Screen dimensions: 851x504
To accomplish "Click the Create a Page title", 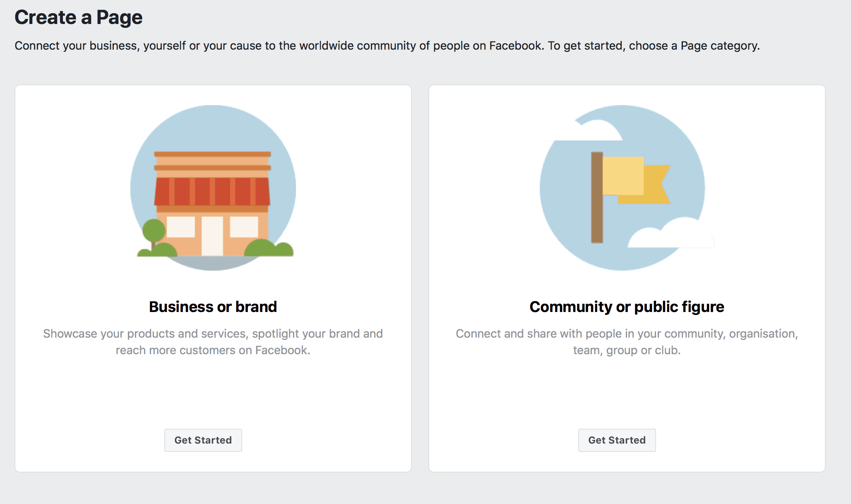I will [79, 17].
